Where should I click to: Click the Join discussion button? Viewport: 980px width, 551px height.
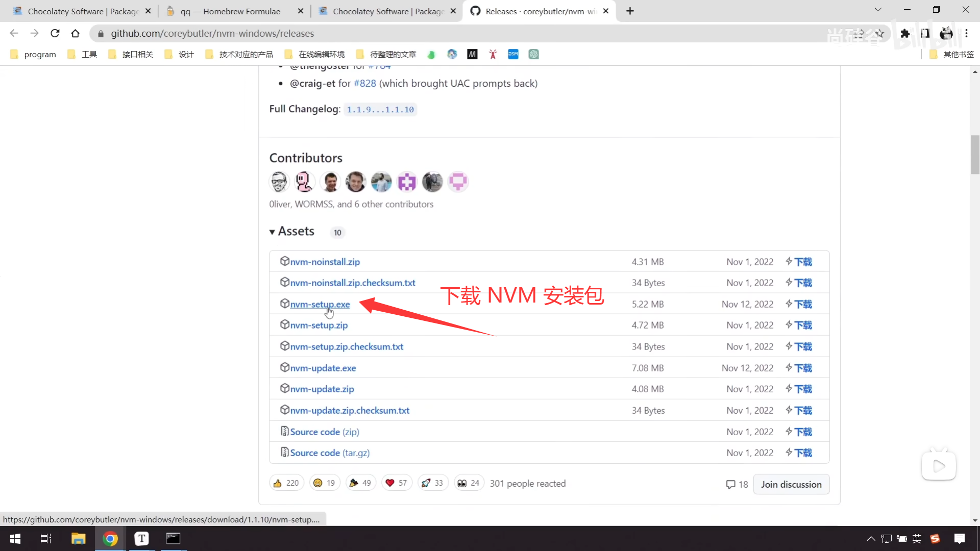click(x=791, y=484)
